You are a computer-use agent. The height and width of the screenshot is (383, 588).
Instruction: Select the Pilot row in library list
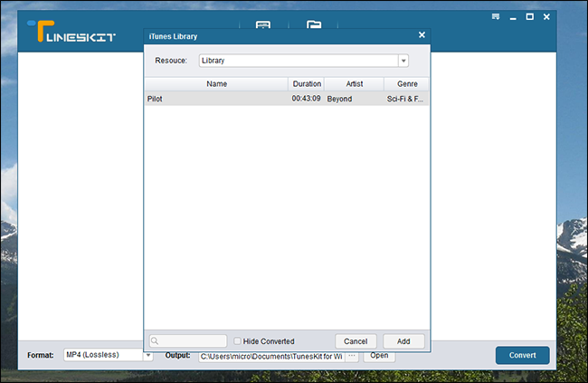[x=287, y=99]
